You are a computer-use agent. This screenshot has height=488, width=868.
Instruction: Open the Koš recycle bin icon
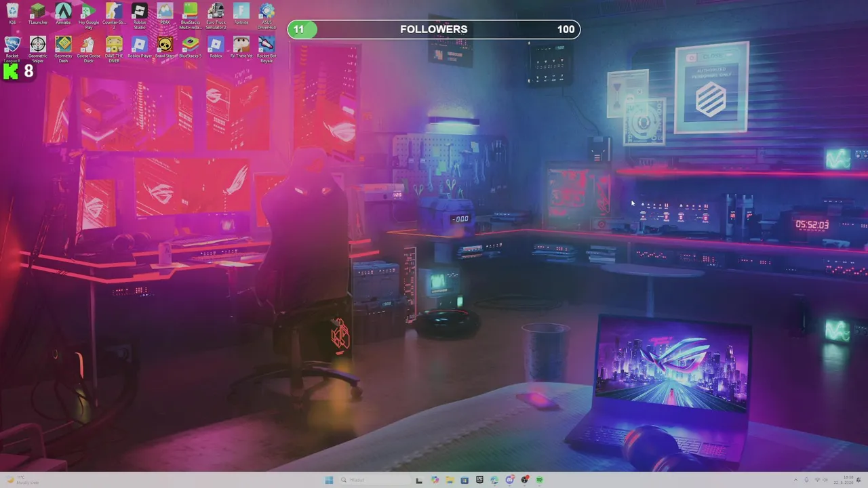tap(12, 14)
